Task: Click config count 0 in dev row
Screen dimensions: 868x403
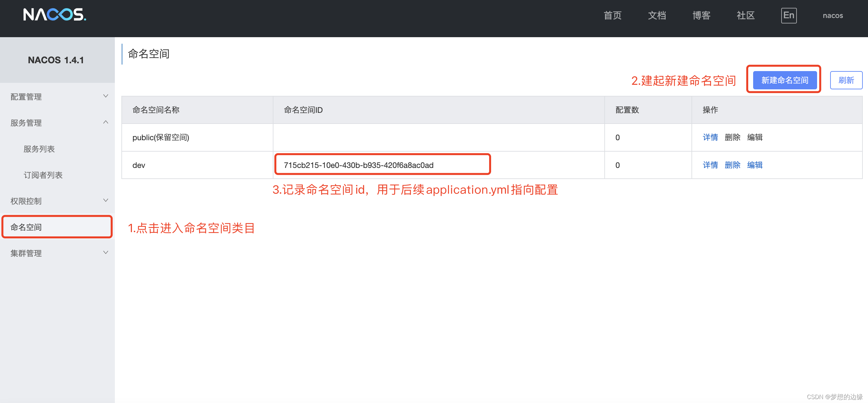Action: click(x=617, y=165)
